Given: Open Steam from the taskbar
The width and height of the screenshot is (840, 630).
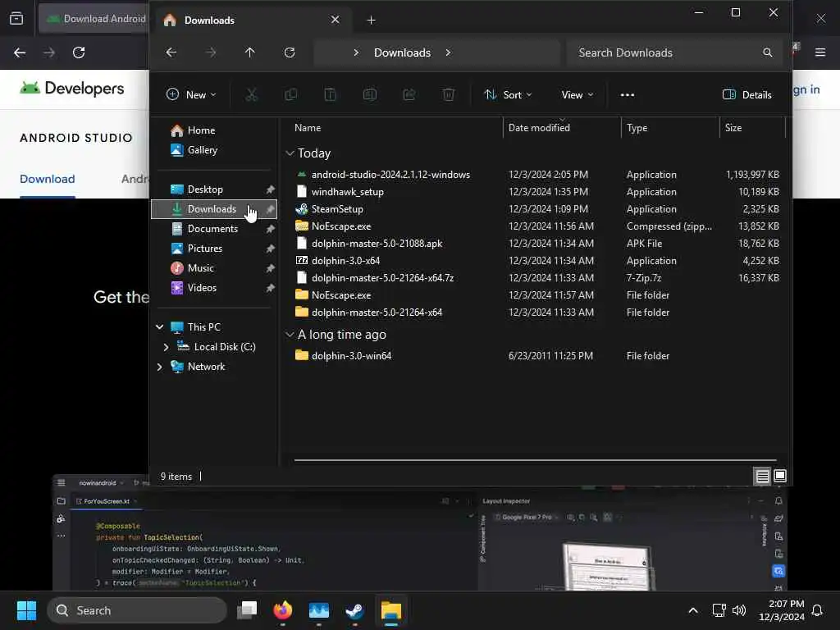Looking at the screenshot, I should (x=354, y=610).
